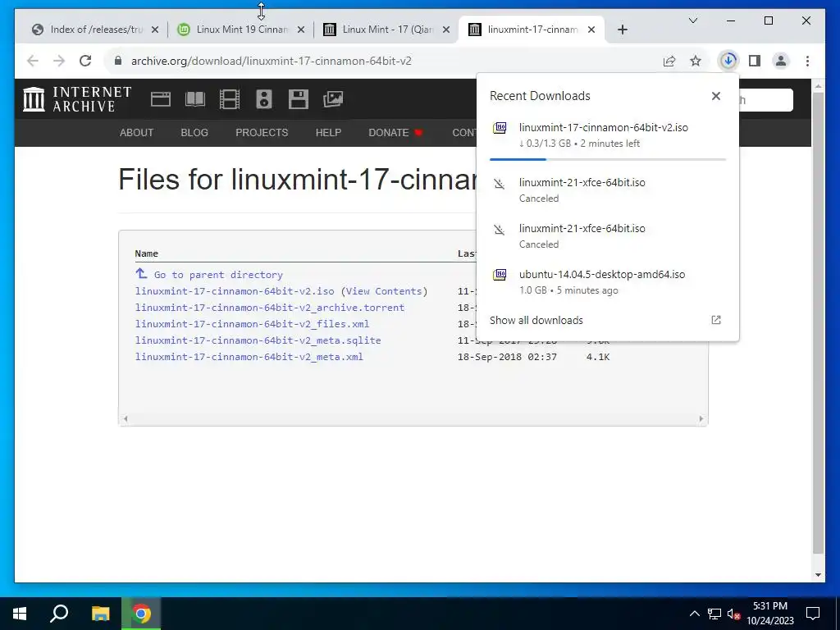The image size is (840, 630).
Task: Click go to parent directory arrow icon
Action: (x=141, y=274)
